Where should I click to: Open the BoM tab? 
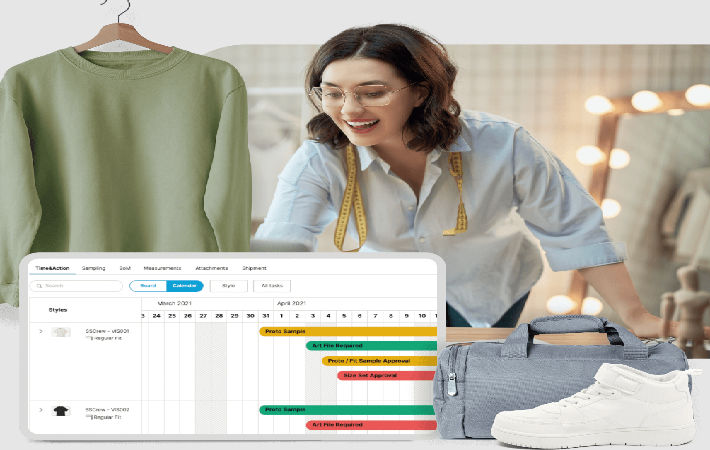tap(125, 268)
